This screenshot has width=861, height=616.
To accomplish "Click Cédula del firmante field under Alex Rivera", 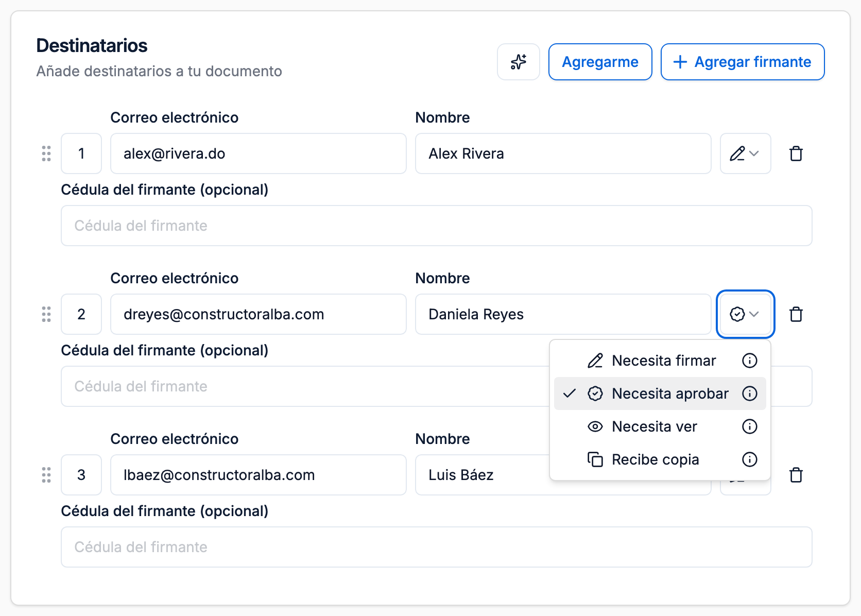I will pos(437,226).
